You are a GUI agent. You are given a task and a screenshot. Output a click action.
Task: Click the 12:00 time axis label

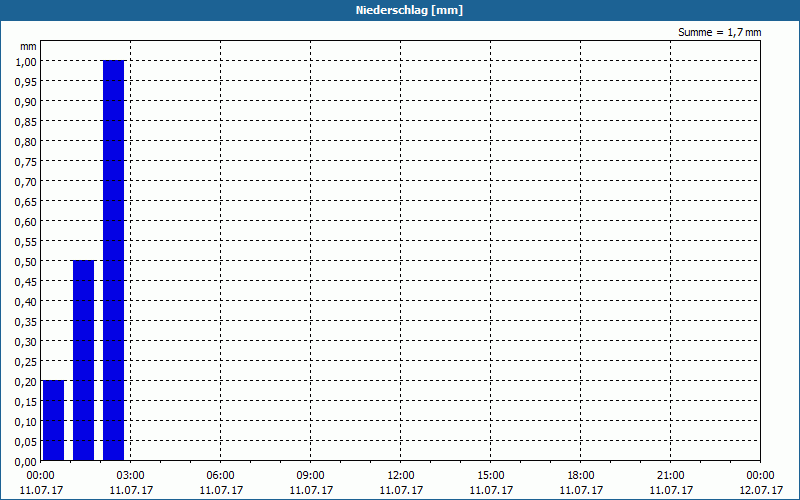[401, 476]
